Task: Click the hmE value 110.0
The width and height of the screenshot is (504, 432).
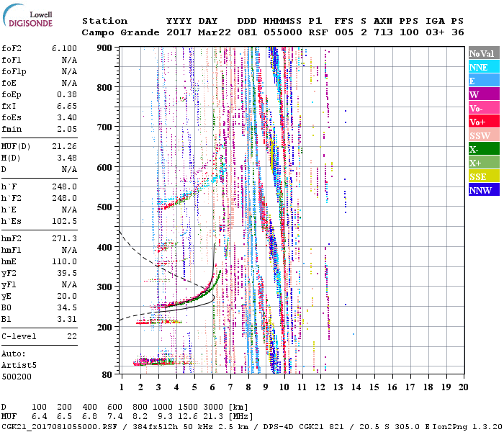Action: tap(64, 261)
